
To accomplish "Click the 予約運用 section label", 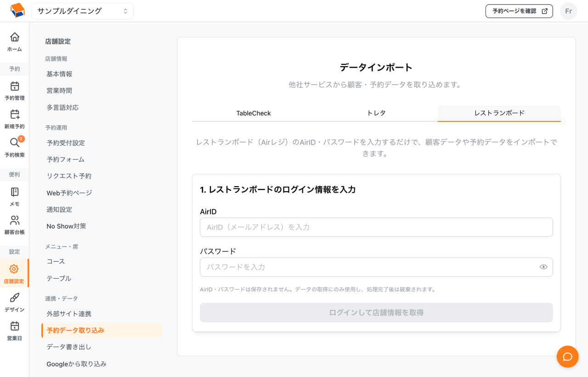I will click(56, 128).
